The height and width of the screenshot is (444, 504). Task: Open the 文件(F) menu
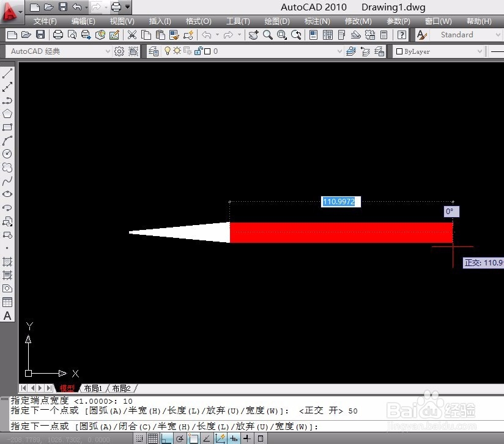45,21
